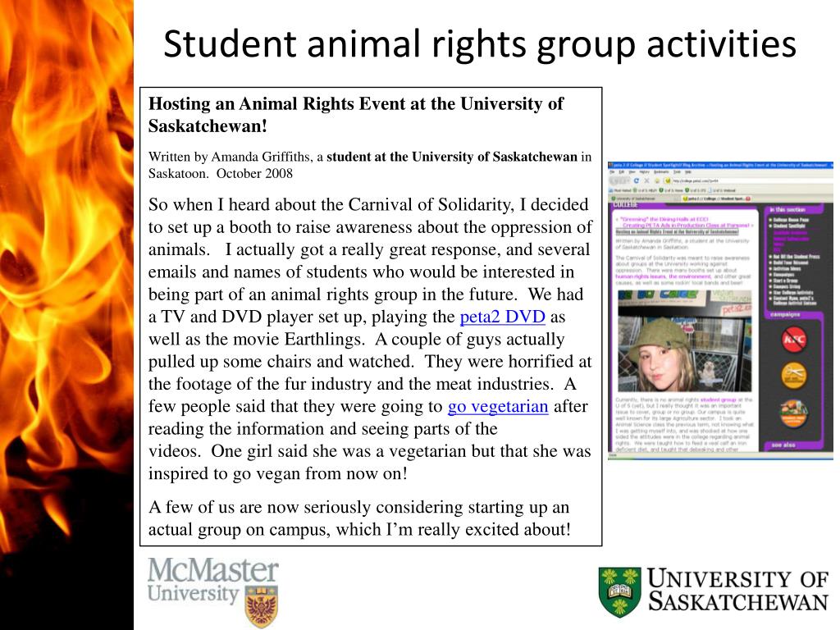Screen dimensions: 840x630
Task: Click the food basket campaign icon
Action: click(x=793, y=413)
